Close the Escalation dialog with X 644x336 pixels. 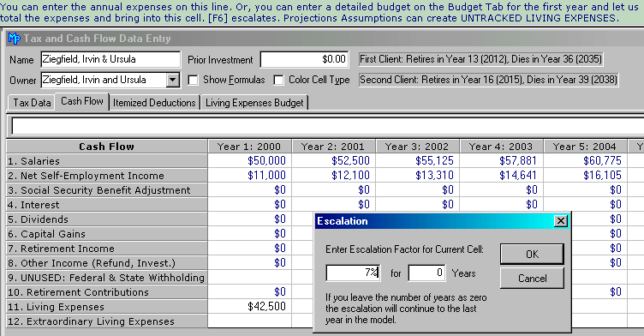pyautogui.click(x=560, y=221)
